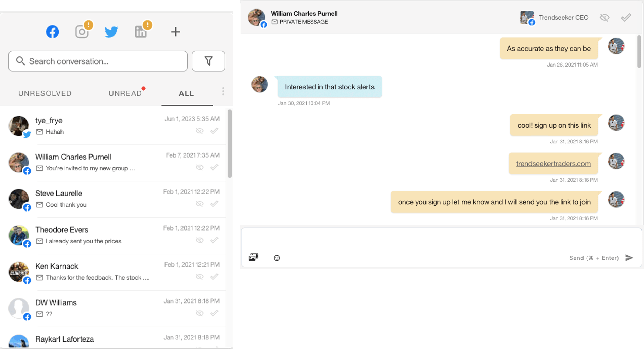Open the tab options three-dot menu
Image resolution: width=644 pixels, height=349 pixels.
(223, 91)
